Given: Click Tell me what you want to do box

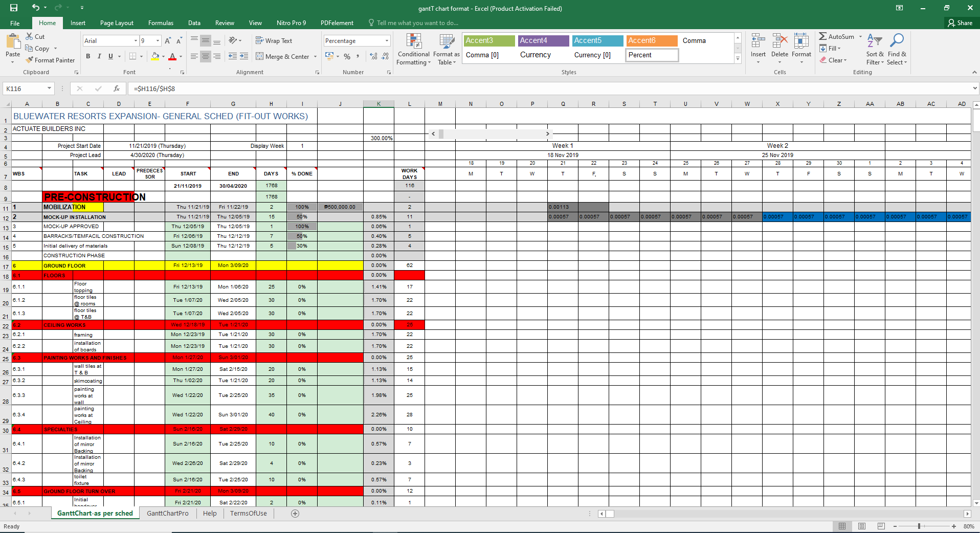Looking at the screenshot, I should 413,23.
